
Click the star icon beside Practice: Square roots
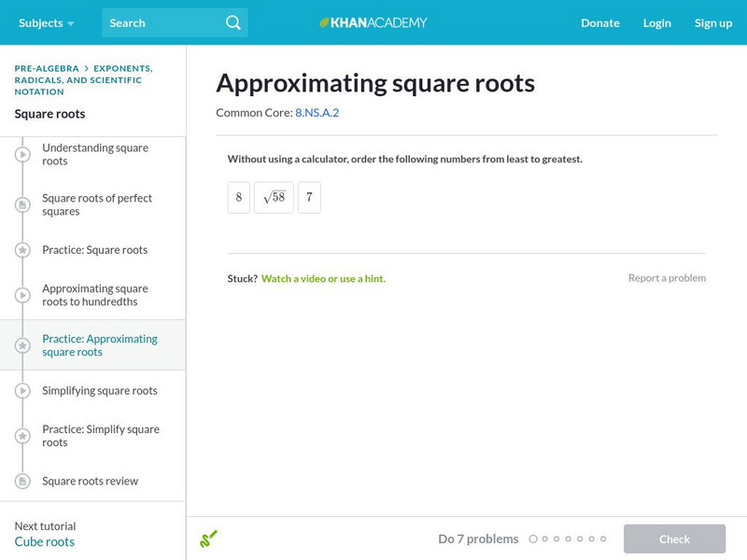22,250
